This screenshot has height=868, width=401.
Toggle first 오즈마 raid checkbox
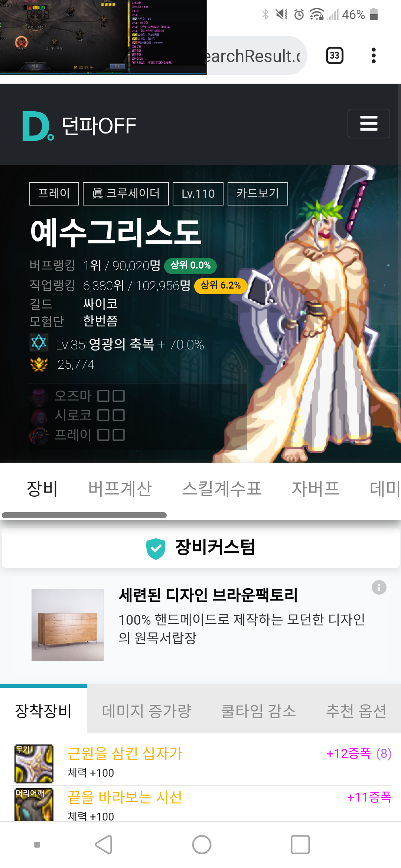(103, 396)
